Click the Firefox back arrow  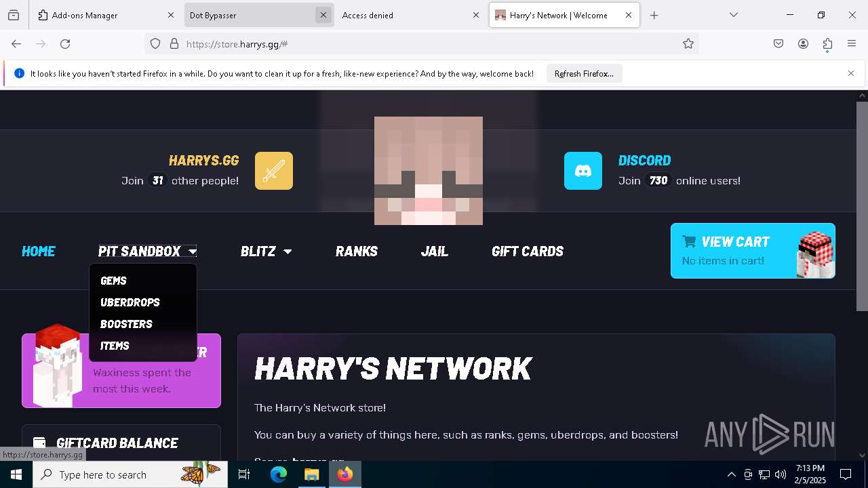click(16, 44)
